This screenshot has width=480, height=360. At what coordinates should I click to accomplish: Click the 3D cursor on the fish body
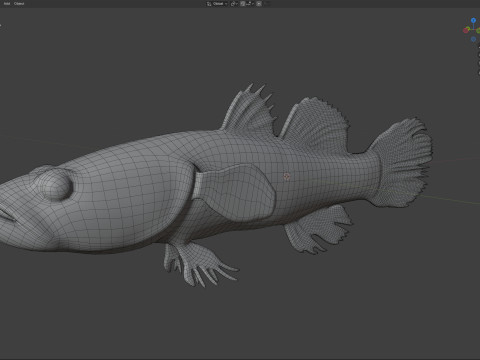coord(286,176)
